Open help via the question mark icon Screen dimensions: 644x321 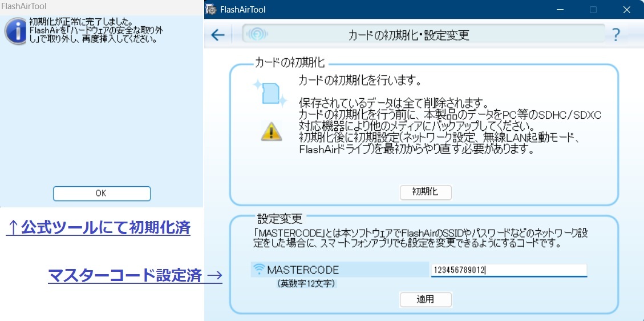(x=616, y=35)
